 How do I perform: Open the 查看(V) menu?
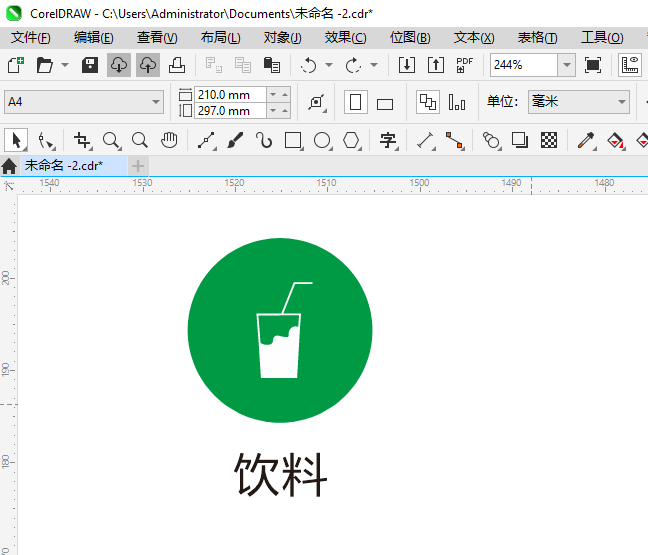157,38
